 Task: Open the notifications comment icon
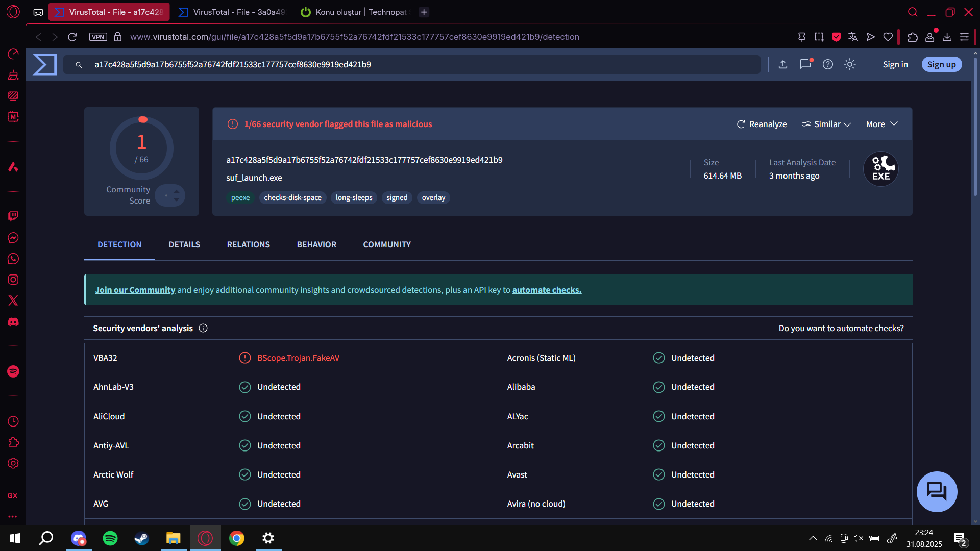[805, 64]
